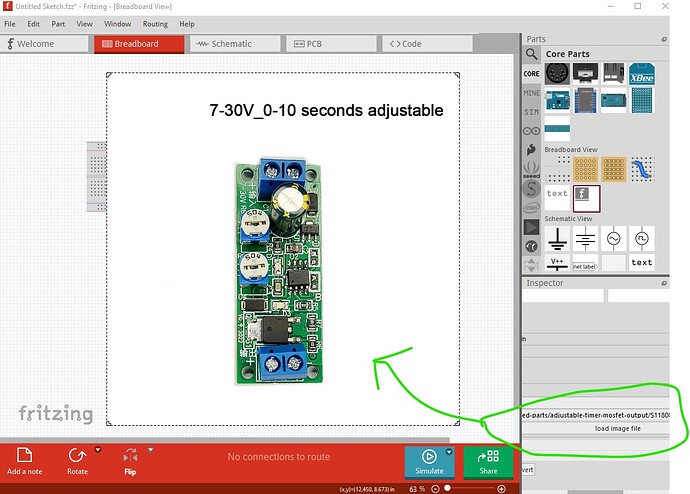Open the Routing menu
This screenshot has width=690, height=494.
click(155, 24)
